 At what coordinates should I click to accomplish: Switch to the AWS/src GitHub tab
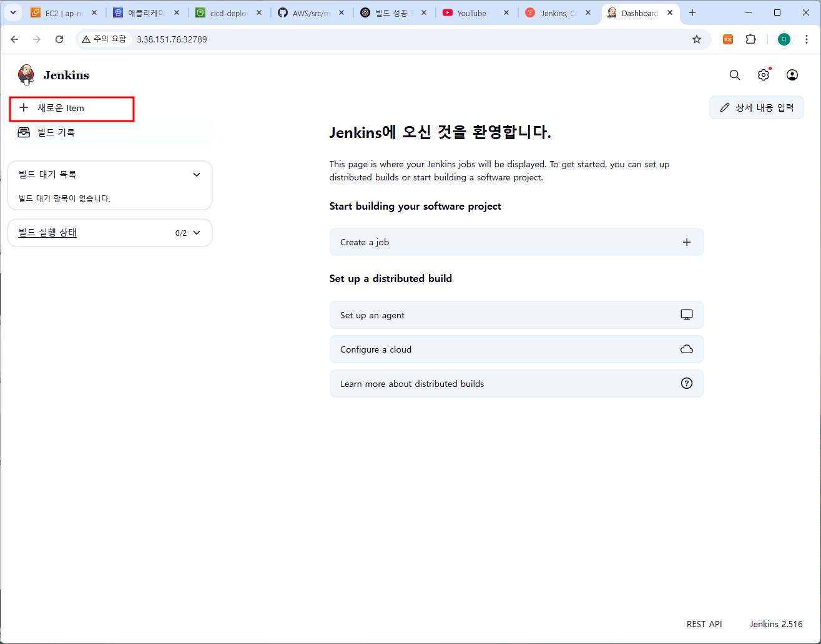coord(311,13)
